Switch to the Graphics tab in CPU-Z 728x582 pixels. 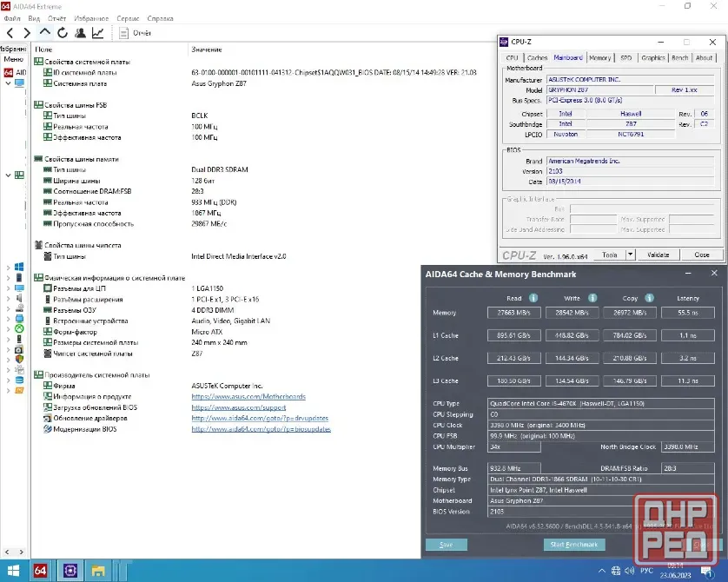point(653,58)
